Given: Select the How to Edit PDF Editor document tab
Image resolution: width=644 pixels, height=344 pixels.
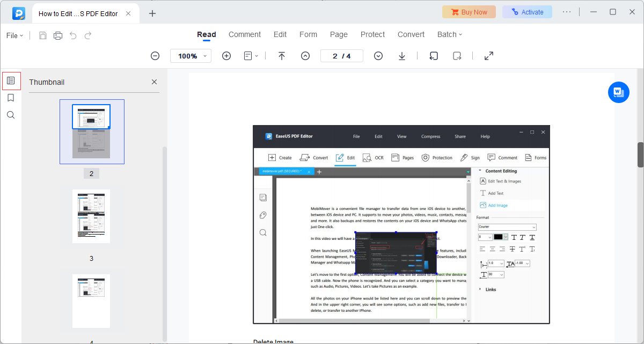Looking at the screenshot, I should pyautogui.click(x=86, y=14).
